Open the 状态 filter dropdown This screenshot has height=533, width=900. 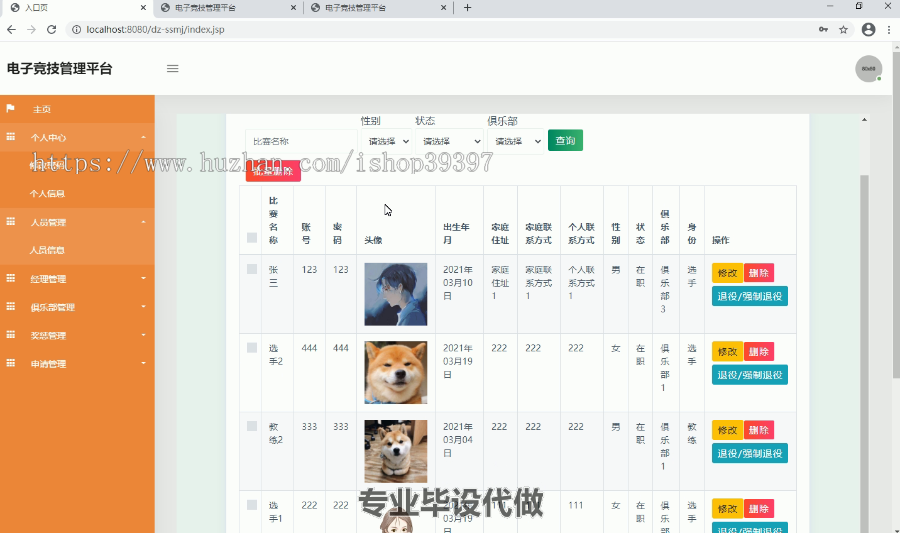(x=449, y=141)
